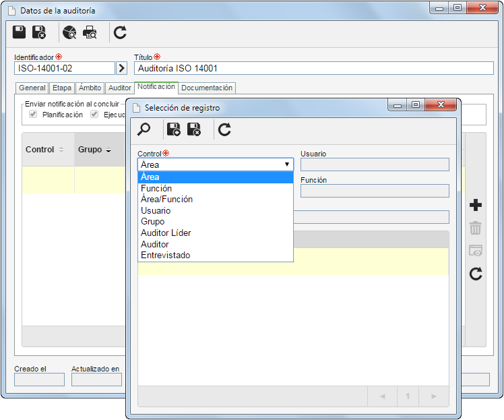Screen dimensions: 504x420
Task: Open the globe search view icon
Action: pos(69,32)
